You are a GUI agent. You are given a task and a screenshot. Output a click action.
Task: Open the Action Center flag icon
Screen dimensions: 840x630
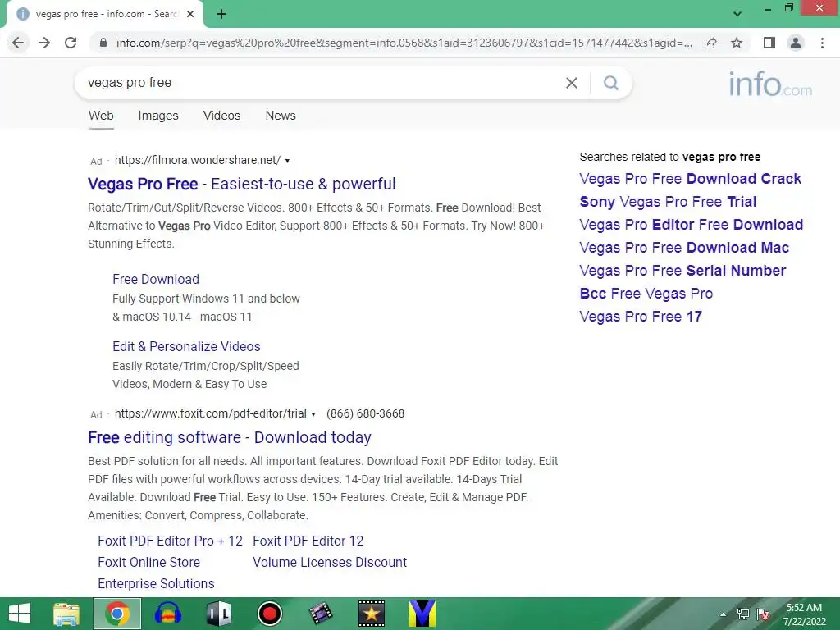coord(764,614)
